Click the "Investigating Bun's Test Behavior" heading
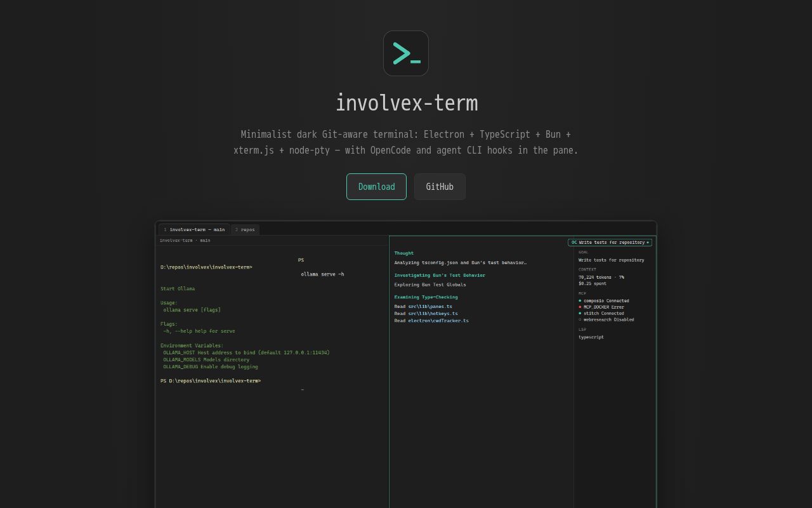The width and height of the screenshot is (812, 508). point(440,276)
